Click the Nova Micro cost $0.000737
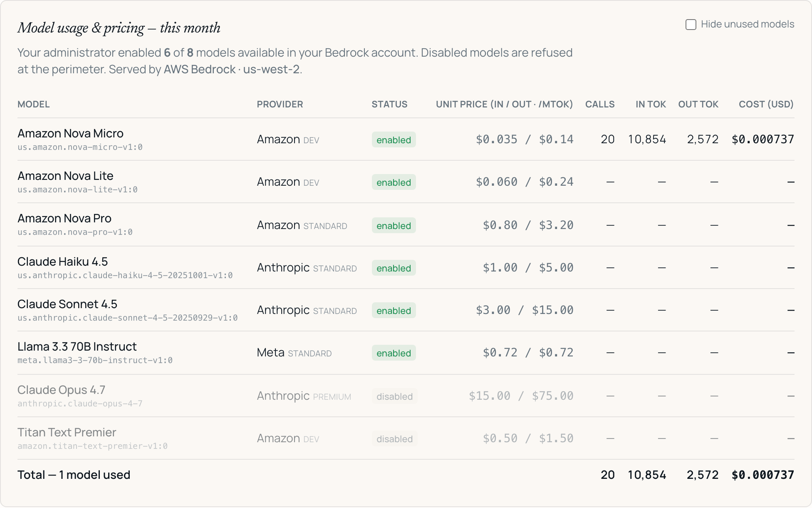This screenshot has width=812, height=508. (x=763, y=139)
